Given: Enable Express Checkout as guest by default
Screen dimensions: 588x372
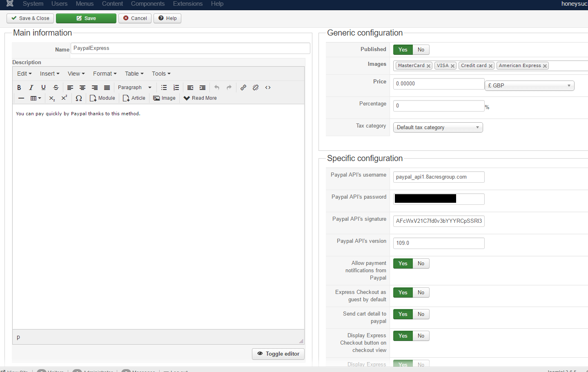Looking at the screenshot, I should [x=403, y=293].
